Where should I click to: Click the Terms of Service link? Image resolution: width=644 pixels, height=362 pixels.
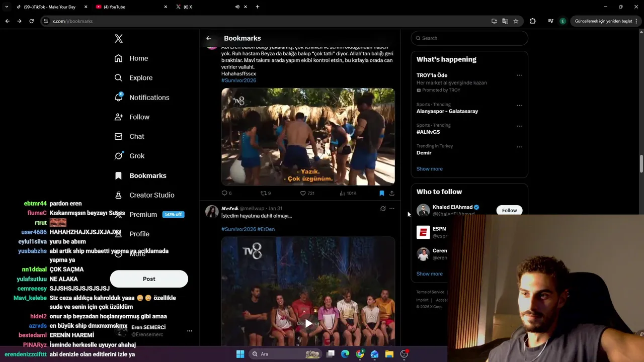pyautogui.click(x=430, y=292)
